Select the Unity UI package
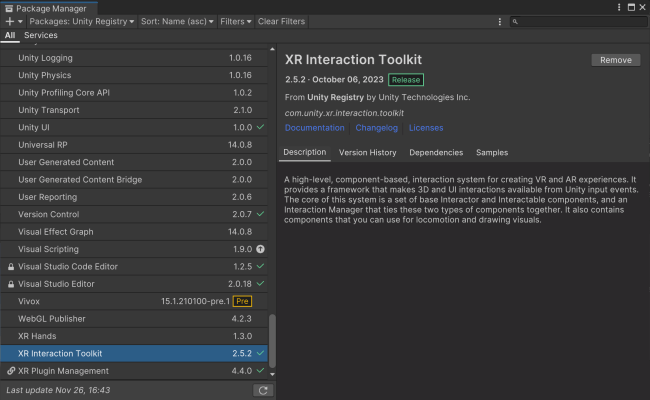This screenshot has width=650, height=400. (x=134, y=128)
